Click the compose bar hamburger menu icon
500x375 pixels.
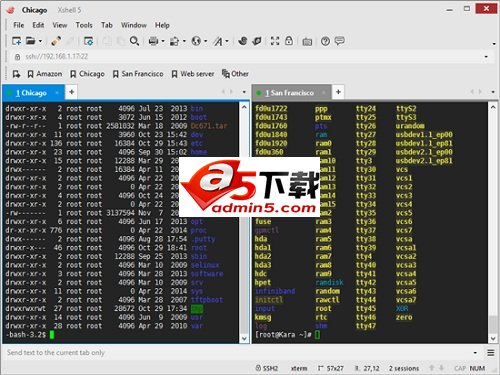click(491, 353)
